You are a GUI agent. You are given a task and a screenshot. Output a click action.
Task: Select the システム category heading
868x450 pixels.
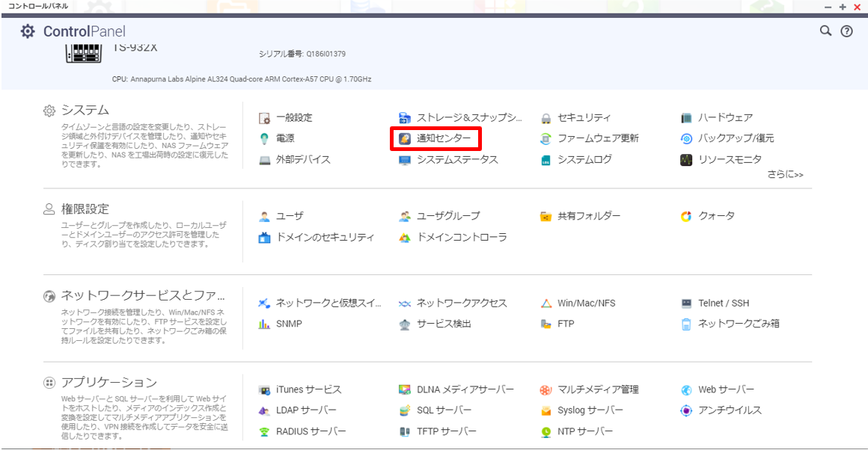(x=85, y=110)
